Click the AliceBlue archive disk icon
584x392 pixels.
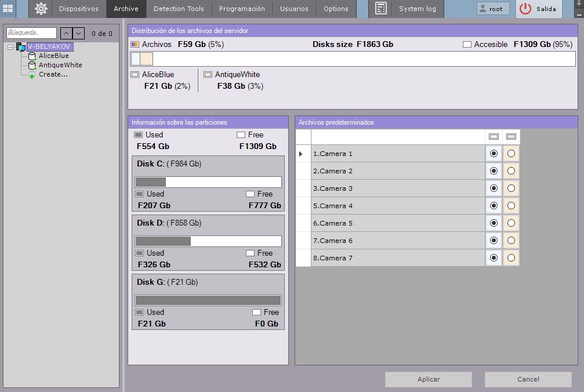coord(33,56)
